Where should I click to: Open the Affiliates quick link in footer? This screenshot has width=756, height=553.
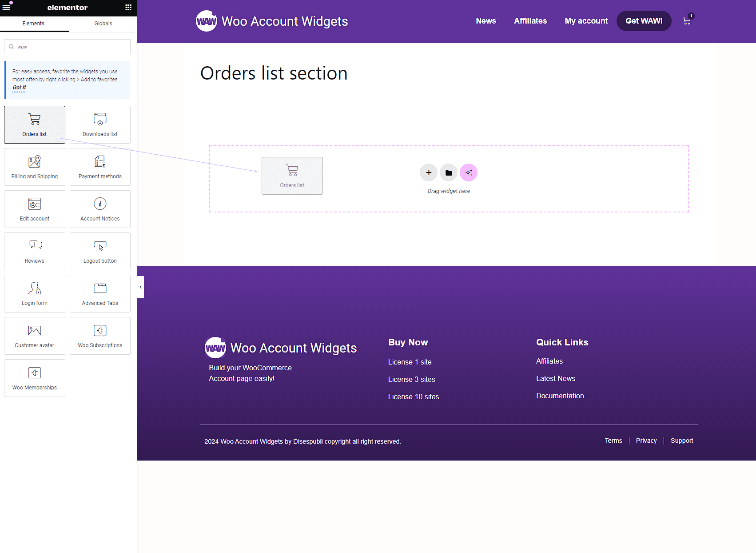coord(549,361)
